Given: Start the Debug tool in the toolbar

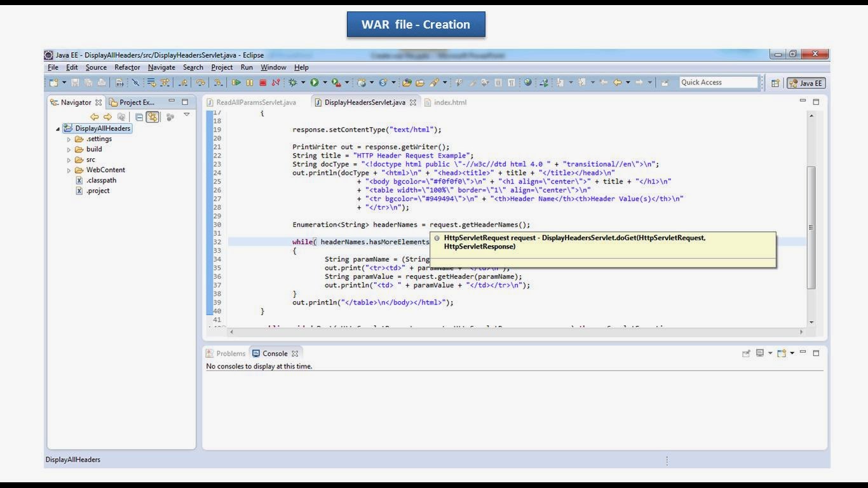Looking at the screenshot, I should coord(293,83).
